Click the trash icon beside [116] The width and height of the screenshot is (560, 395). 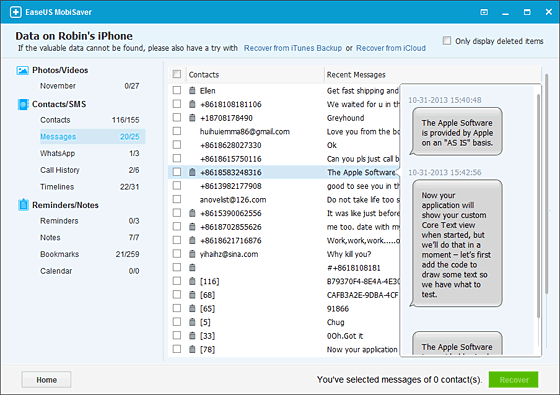[192, 281]
